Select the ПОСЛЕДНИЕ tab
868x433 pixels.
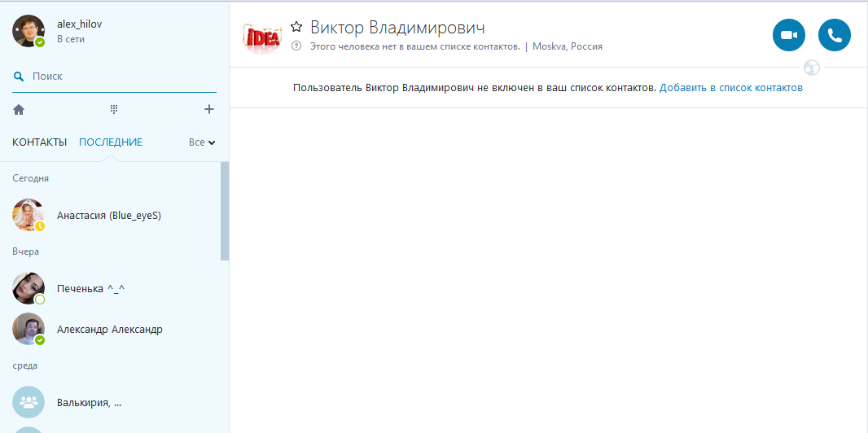tap(111, 142)
